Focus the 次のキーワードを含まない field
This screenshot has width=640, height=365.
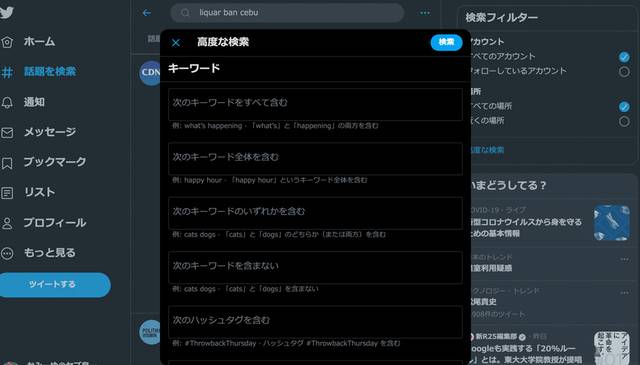pyautogui.click(x=315, y=267)
